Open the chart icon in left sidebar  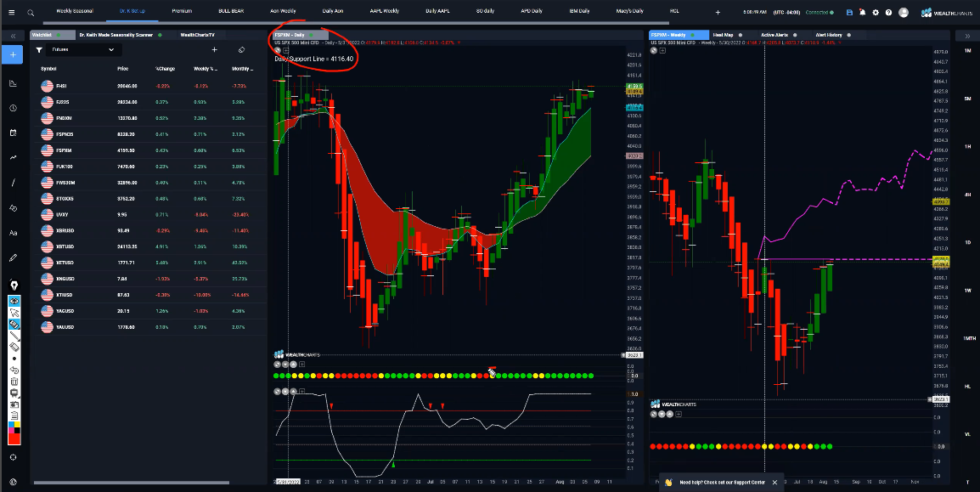click(x=13, y=83)
